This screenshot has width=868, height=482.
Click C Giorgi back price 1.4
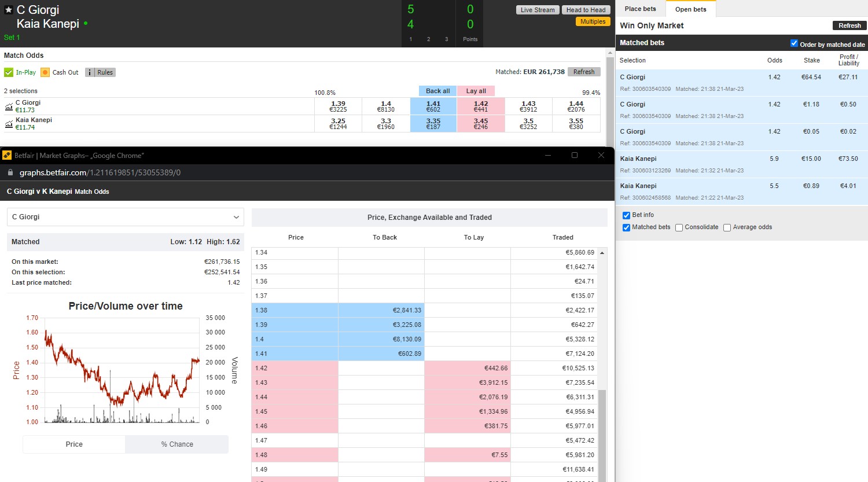tap(386, 106)
